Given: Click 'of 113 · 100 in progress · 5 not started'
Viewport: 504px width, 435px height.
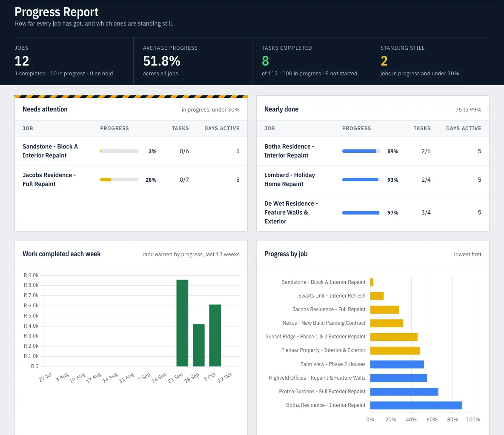Looking at the screenshot, I should [309, 74].
